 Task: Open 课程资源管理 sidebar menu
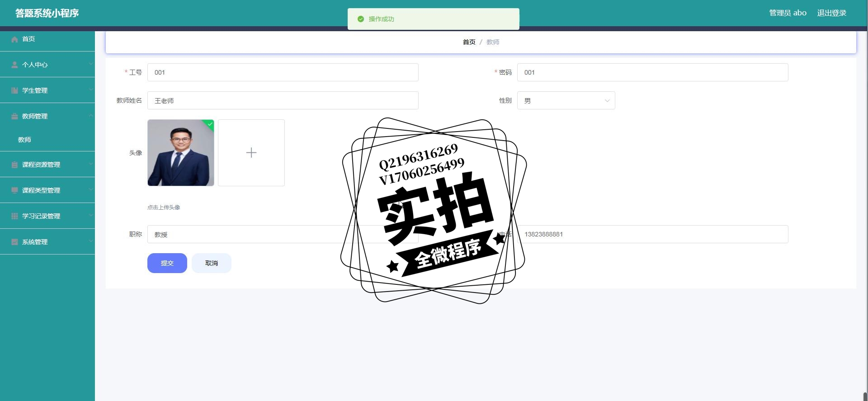[47, 165]
